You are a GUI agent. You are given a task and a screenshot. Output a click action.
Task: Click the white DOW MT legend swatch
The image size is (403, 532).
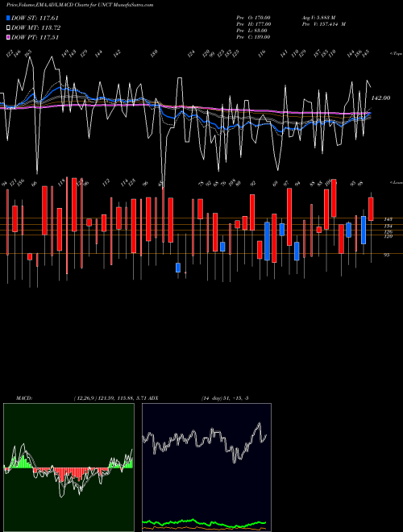9,28
